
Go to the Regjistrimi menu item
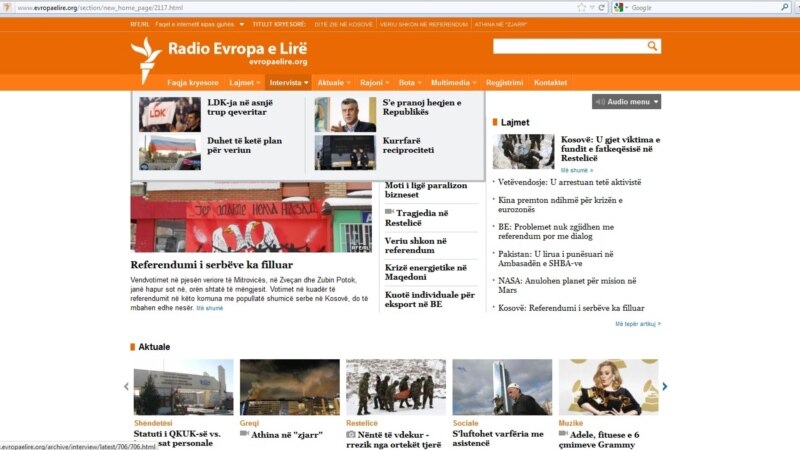pos(503,82)
